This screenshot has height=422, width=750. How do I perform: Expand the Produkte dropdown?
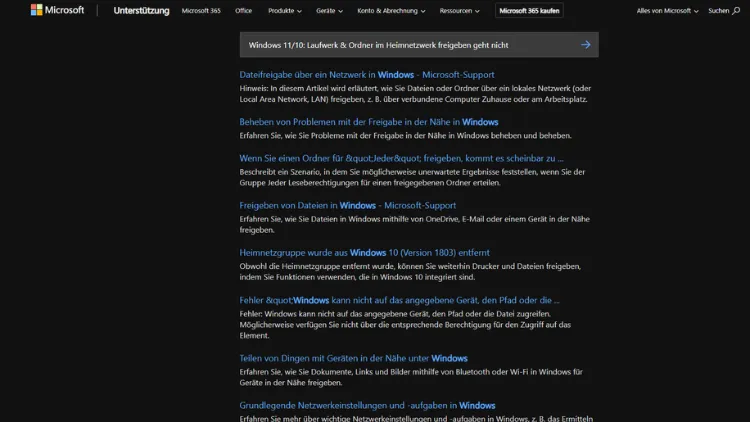[x=285, y=11]
